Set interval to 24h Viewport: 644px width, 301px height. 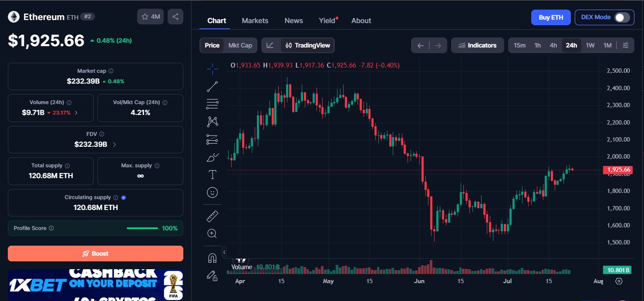tap(571, 45)
